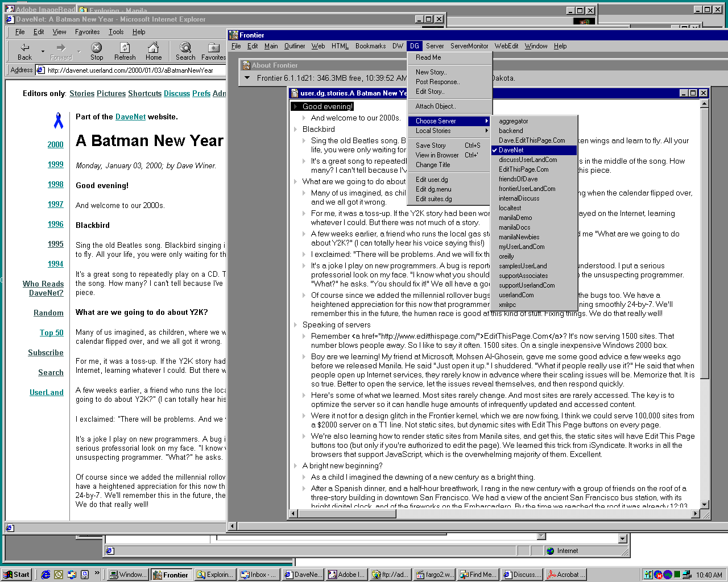728x582 pixels.
Task: Choose Post Response from the DG menu
Action: (437, 82)
